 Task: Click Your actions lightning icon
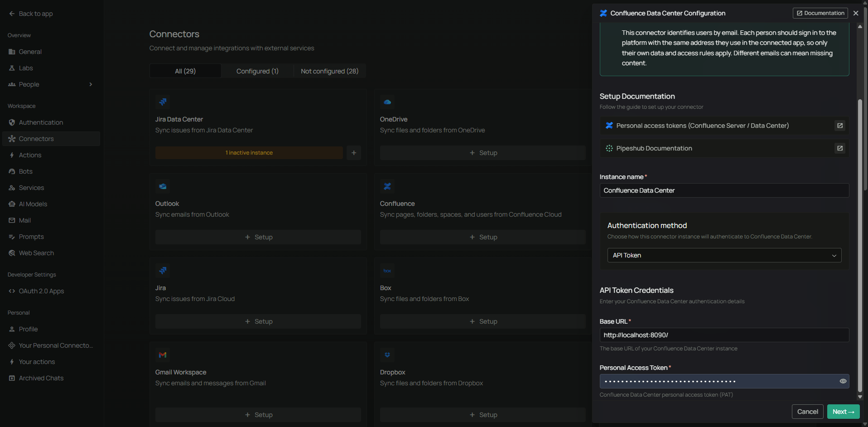[x=12, y=362]
